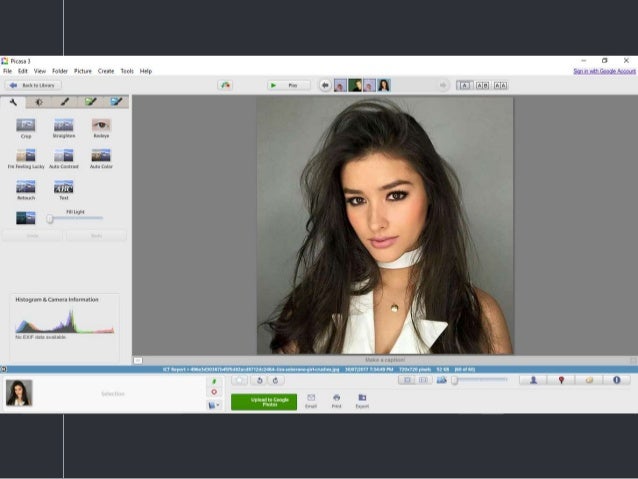Screen dimensions: 638x479
Task: Expand the add-to-album dropdown
Action: (x=214, y=405)
